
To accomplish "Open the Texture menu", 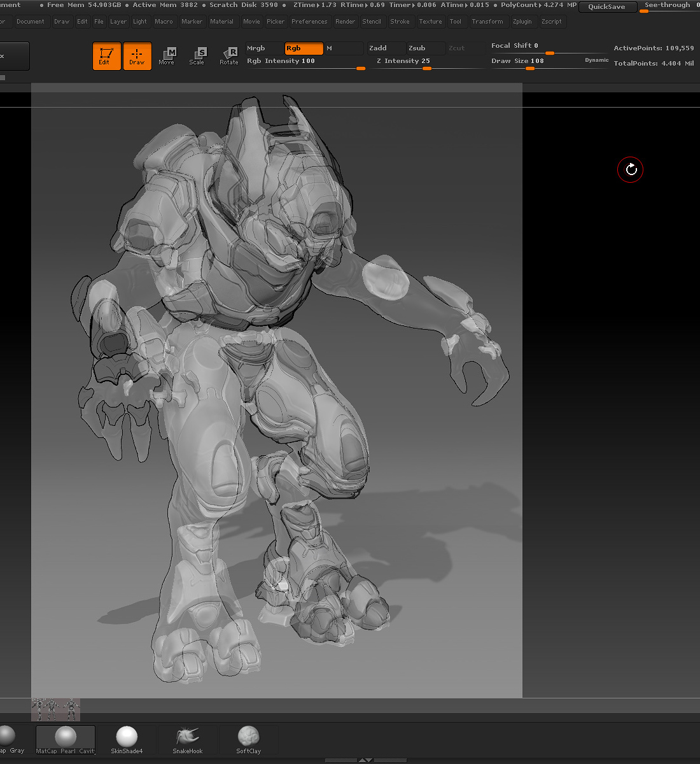I will coord(430,22).
